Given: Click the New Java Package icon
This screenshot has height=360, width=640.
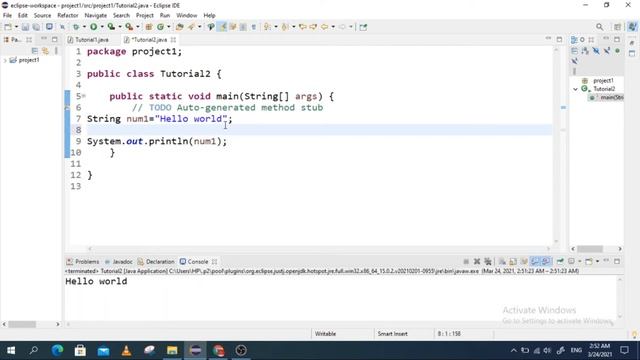Looking at the screenshot, I should pyautogui.click(x=149, y=27).
